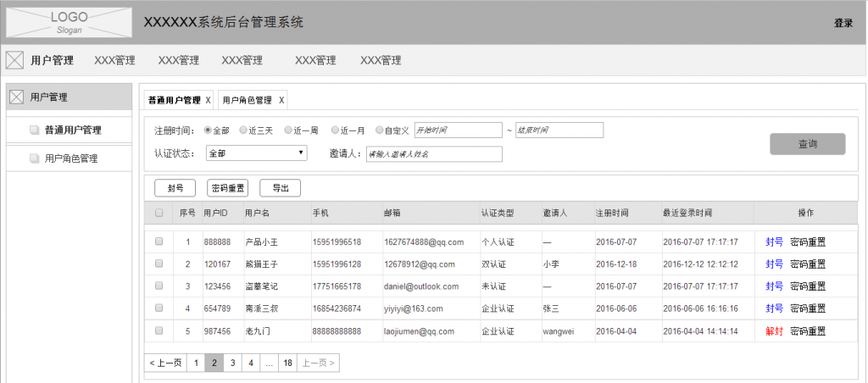
Task: Close the 普通用户管理 tab with X
Action: point(208,100)
